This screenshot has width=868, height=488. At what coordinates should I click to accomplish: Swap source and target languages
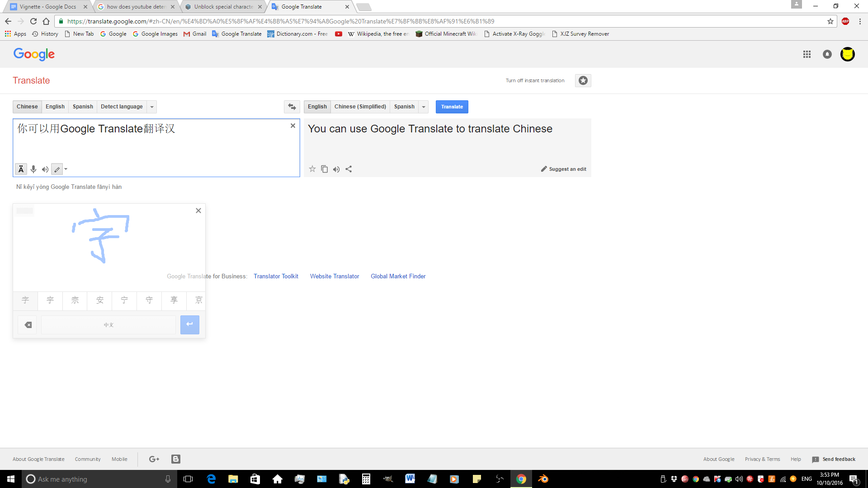[x=292, y=107]
